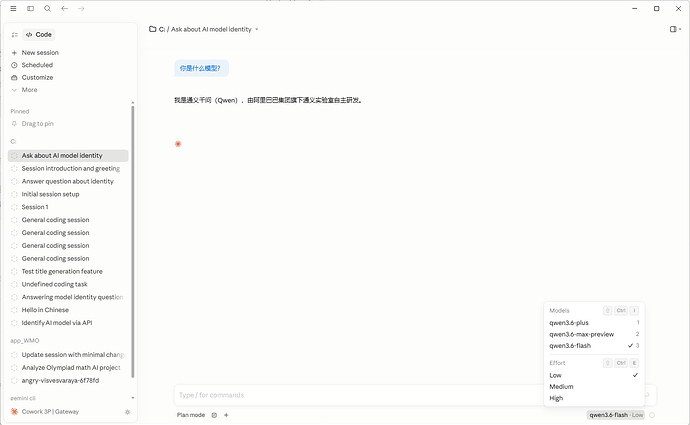This screenshot has width=690, height=425.
Task: Maximize the application window
Action: [x=657, y=8]
